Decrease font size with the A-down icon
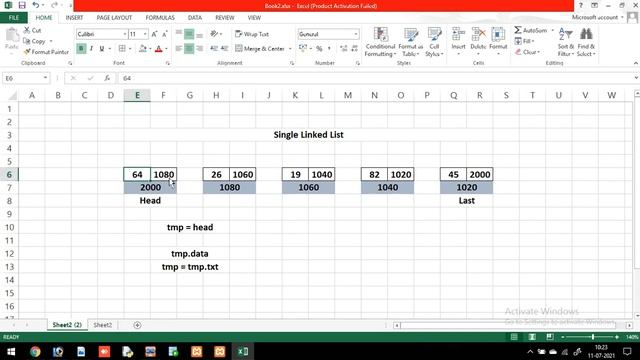The height and width of the screenshot is (360, 640). [165, 34]
